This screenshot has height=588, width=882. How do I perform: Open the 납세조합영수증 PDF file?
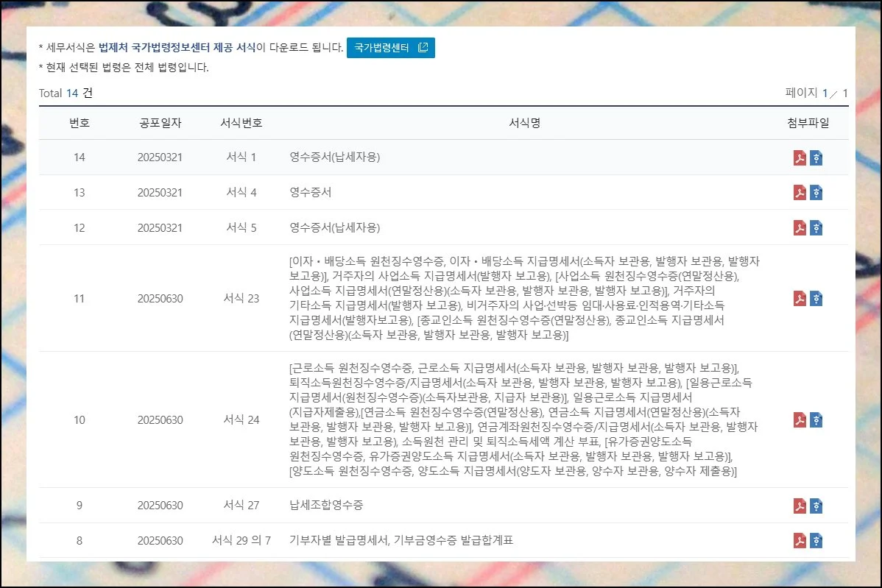[800, 506]
